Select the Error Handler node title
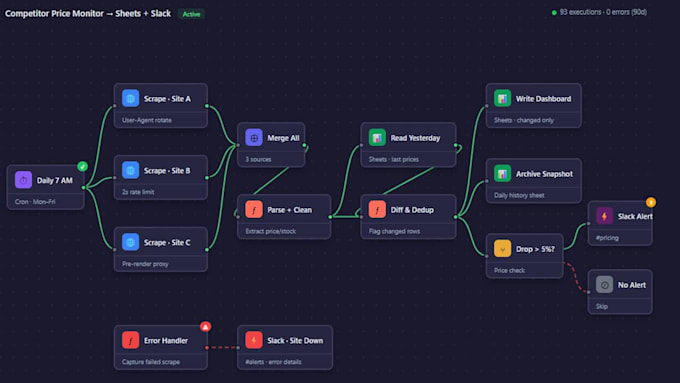The image size is (680, 383). click(166, 340)
